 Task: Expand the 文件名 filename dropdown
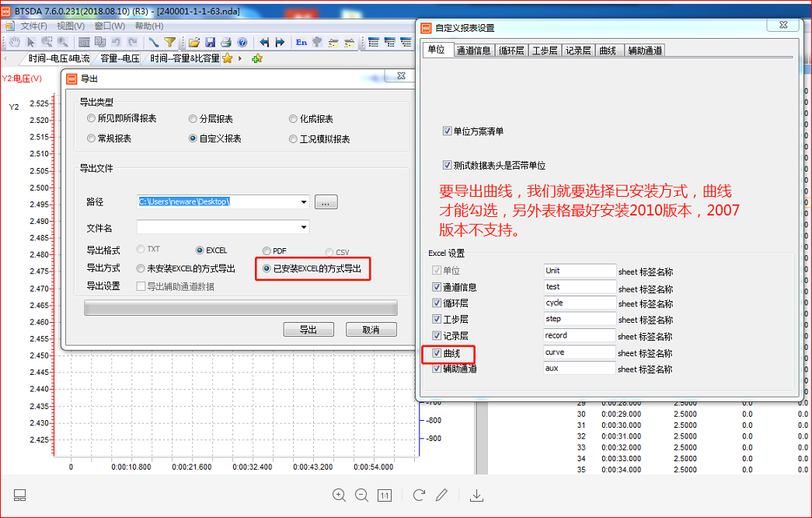304,227
